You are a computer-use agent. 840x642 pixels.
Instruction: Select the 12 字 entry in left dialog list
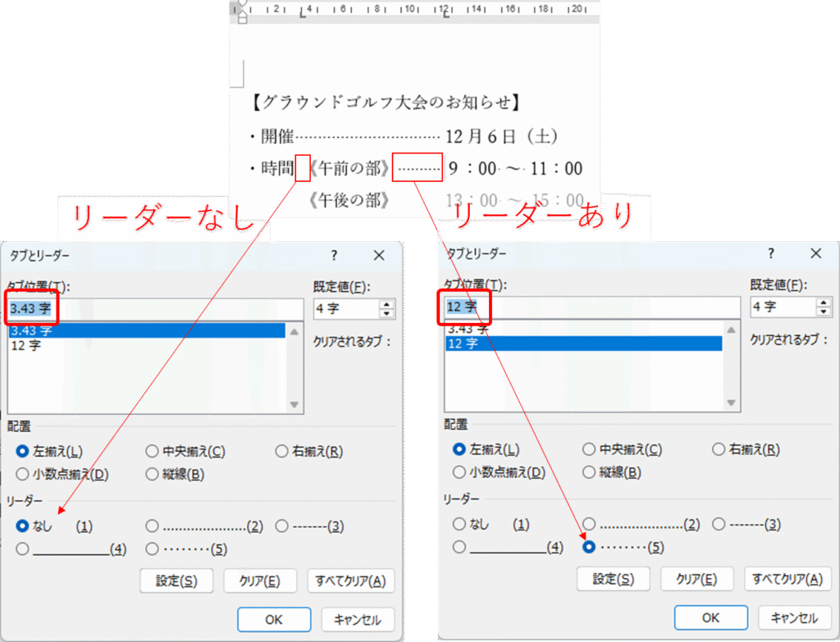[x=23, y=345]
